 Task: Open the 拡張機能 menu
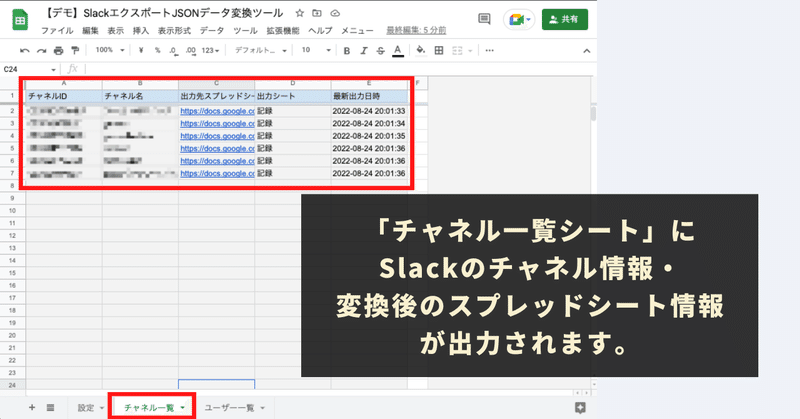[x=283, y=31]
